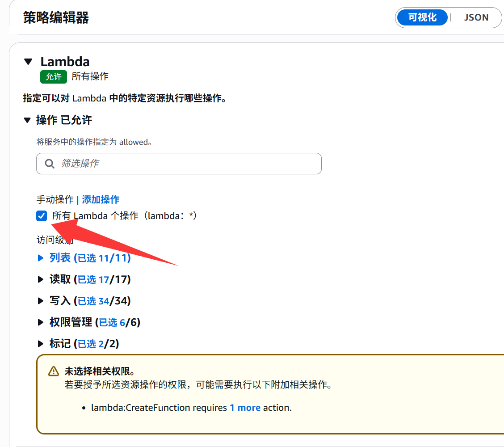The height and width of the screenshot is (447, 504).
Task: Click the 策略编辑器 heading
Action: [x=56, y=18]
